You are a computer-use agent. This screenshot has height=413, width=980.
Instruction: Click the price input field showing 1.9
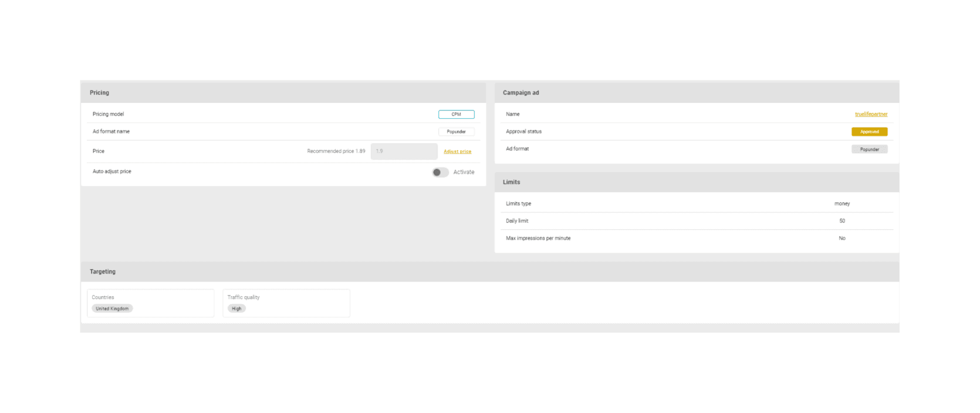(x=404, y=152)
